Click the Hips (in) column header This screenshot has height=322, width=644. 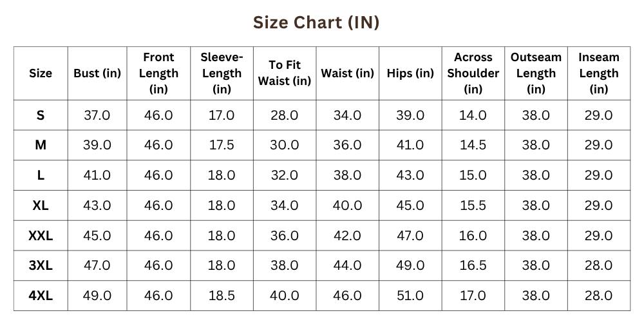[410, 73]
